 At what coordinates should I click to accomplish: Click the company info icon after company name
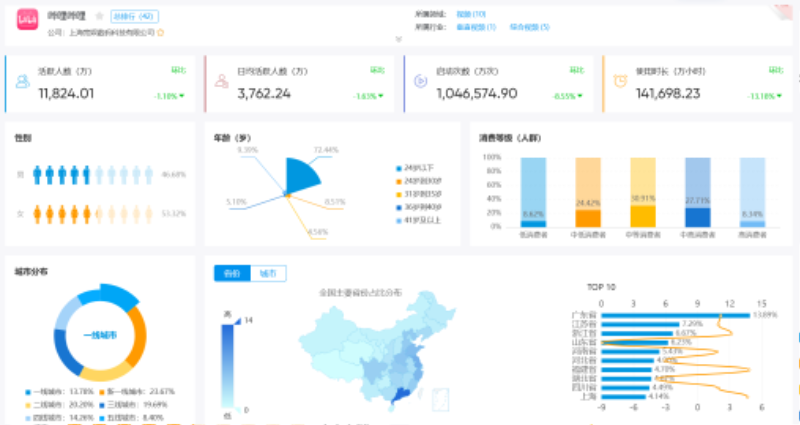click(x=161, y=32)
